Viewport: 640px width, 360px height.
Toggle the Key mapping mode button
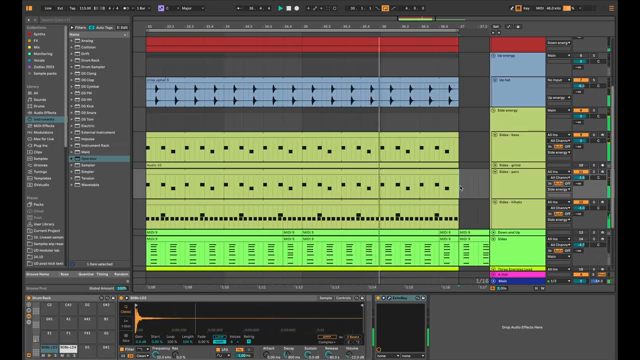527,8
